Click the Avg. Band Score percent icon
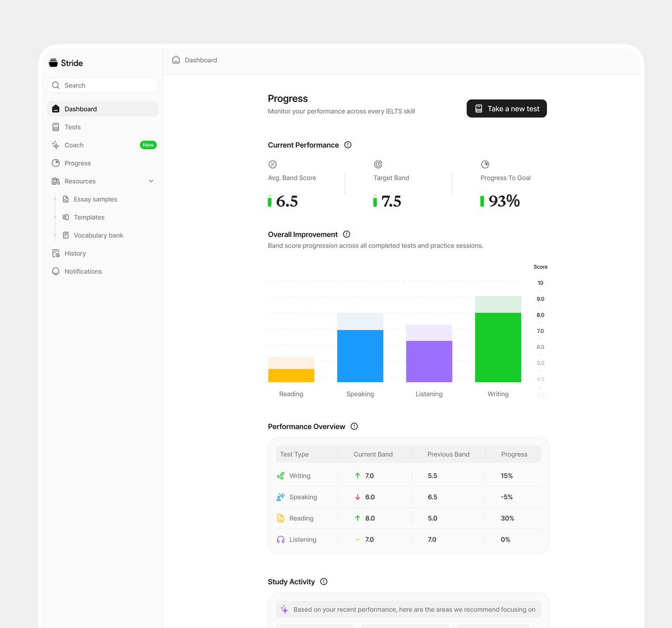Viewport: 672px width, 628px height. pos(273,164)
